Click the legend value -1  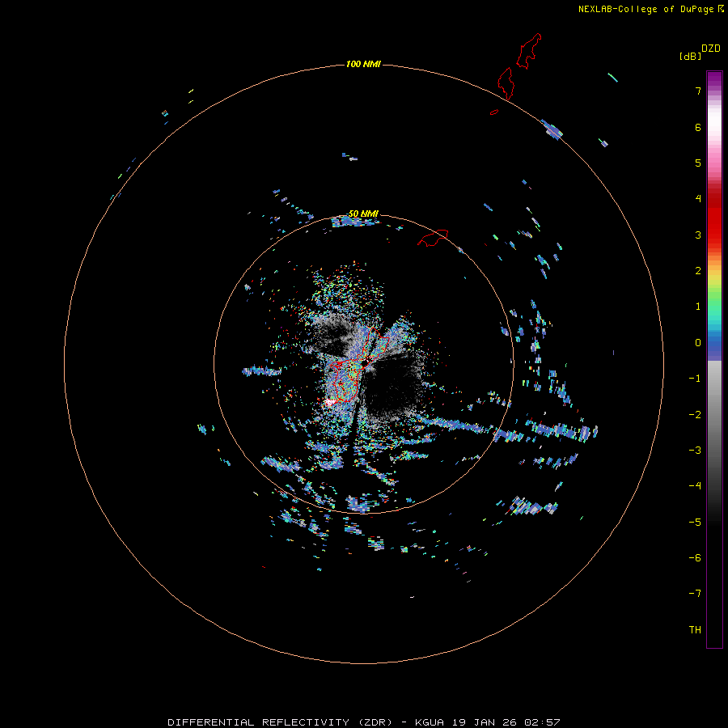click(695, 379)
